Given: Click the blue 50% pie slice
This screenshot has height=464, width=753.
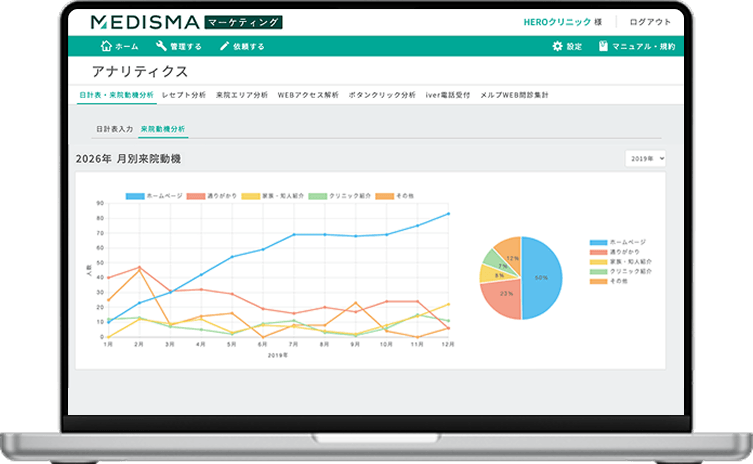Looking at the screenshot, I should coord(543,278).
